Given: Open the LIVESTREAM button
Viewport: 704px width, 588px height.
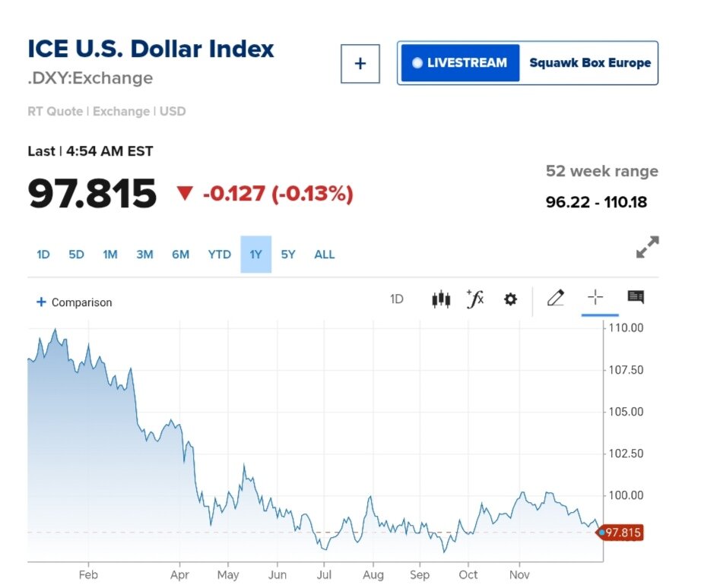Looking at the screenshot, I should click(459, 63).
